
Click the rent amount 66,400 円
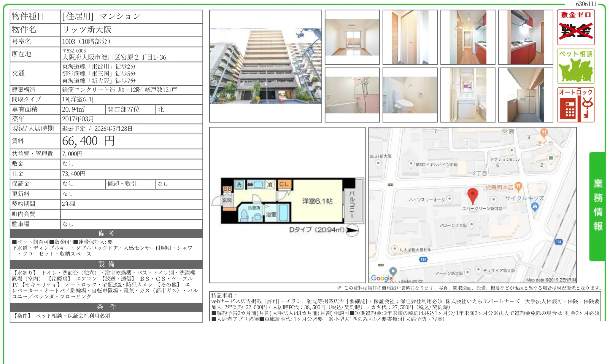point(88,141)
